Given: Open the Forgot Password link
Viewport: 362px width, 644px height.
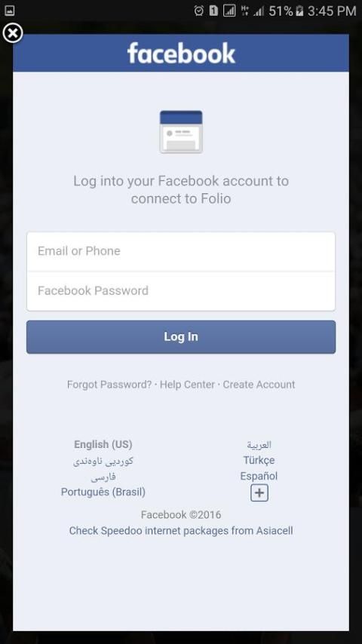Looking at the screenshot, I should (109, 385).
